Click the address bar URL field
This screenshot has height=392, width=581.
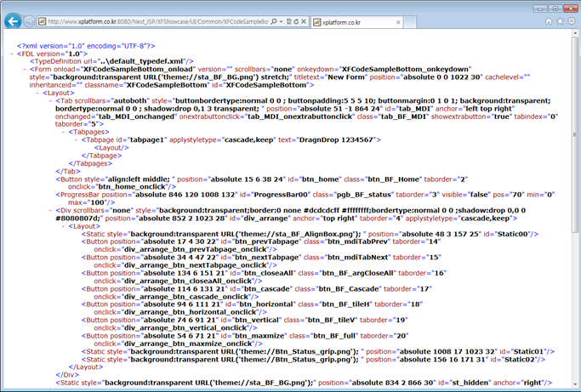click(x=153, y=21)
